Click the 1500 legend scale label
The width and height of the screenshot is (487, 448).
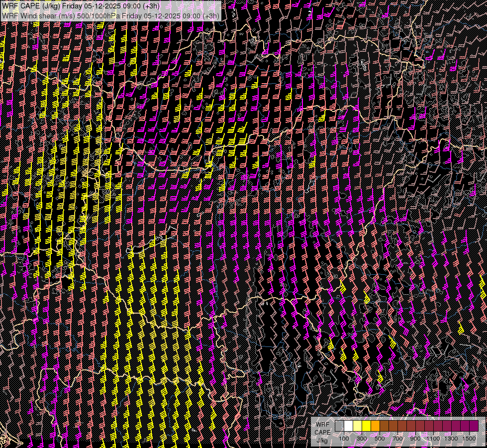tap(469, 439)
